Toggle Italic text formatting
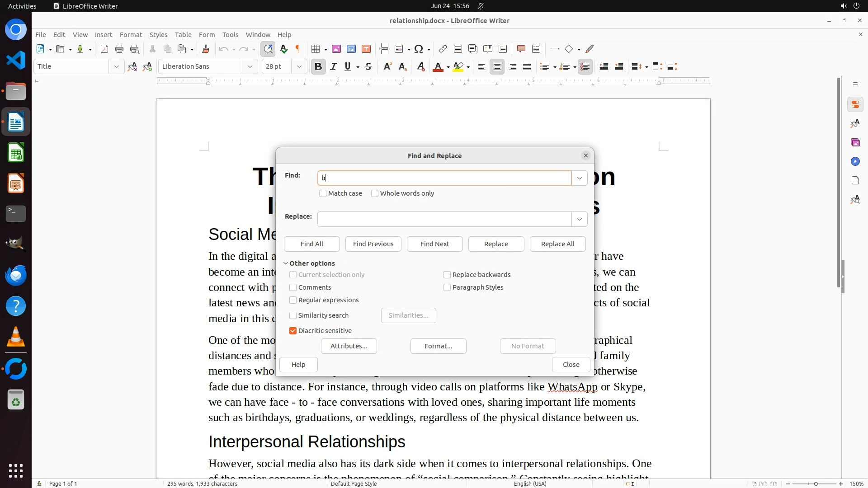This screenshot has width=868, height=488. (x=333, y=67)
